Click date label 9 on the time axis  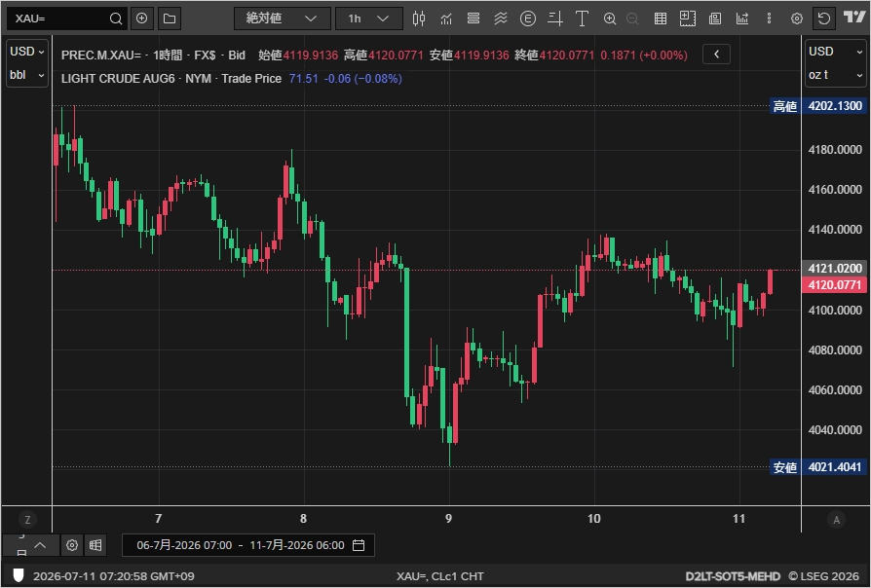[448, 519]
